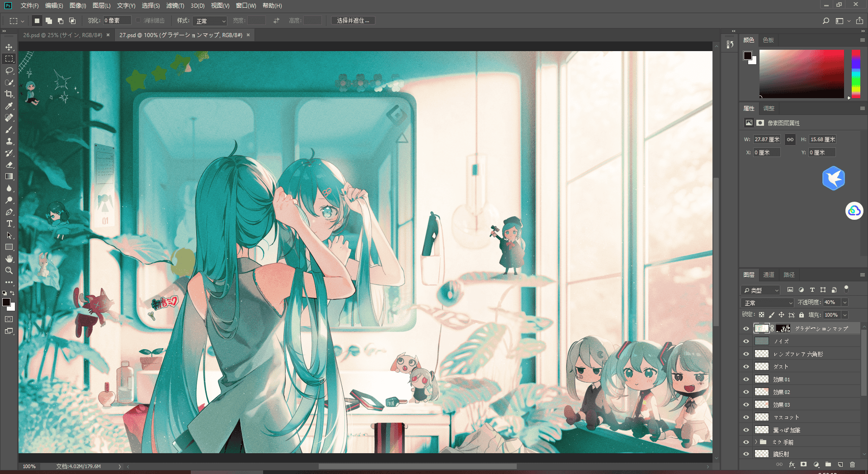Open the 样式 style dropdown
This screenshot has height=474, width=868.
pyautogui.click(x=210, y=21)
